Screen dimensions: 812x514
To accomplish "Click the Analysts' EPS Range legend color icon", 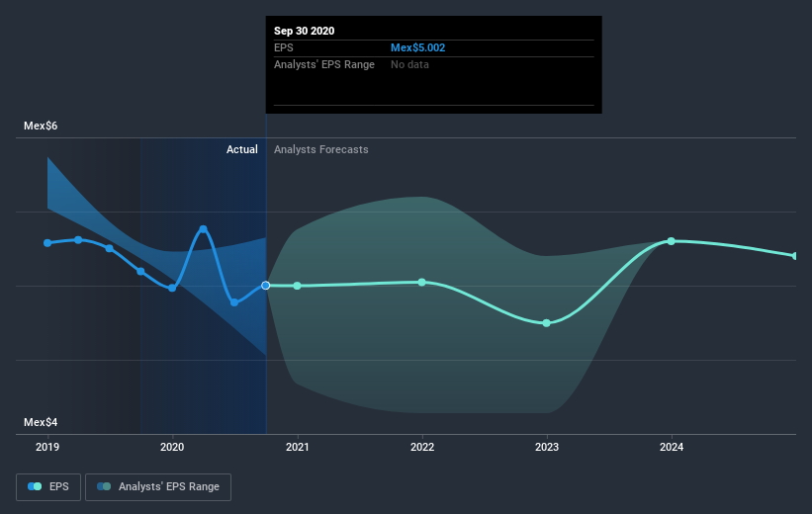I will click(104, 486).
